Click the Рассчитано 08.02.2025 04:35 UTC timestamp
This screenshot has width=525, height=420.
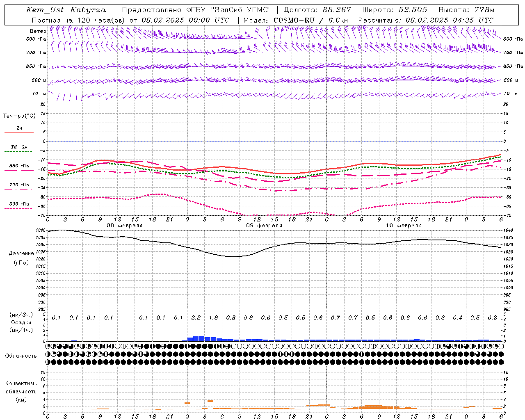(426, 20)
